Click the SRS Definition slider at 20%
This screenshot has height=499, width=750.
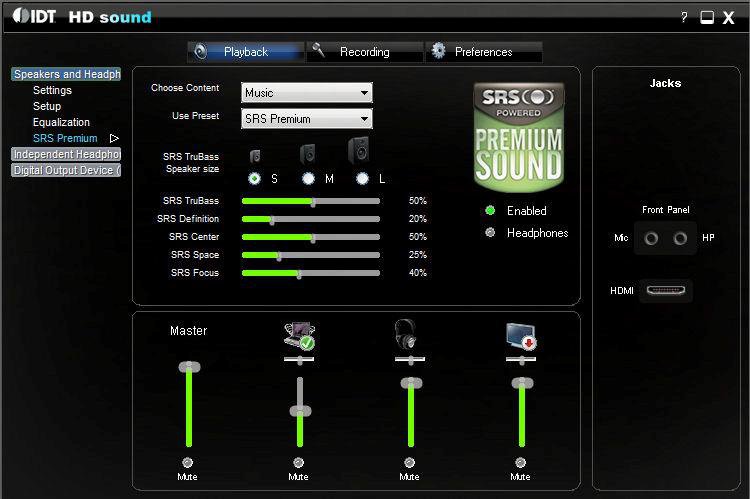coord(311,219)
